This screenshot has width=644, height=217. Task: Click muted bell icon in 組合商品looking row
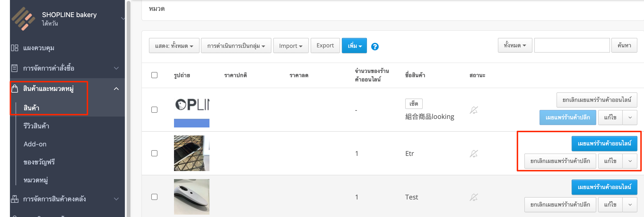tap(474, 110)
